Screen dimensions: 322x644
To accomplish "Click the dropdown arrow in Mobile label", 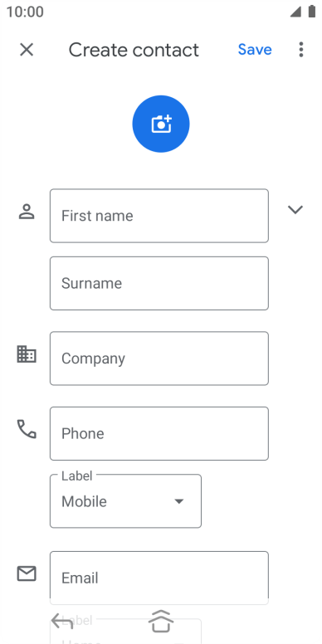I will coord(178,501).
